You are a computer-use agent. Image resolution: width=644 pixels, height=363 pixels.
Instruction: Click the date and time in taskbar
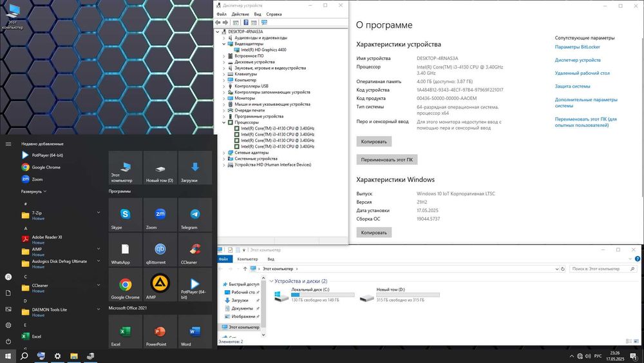[615, 356]
